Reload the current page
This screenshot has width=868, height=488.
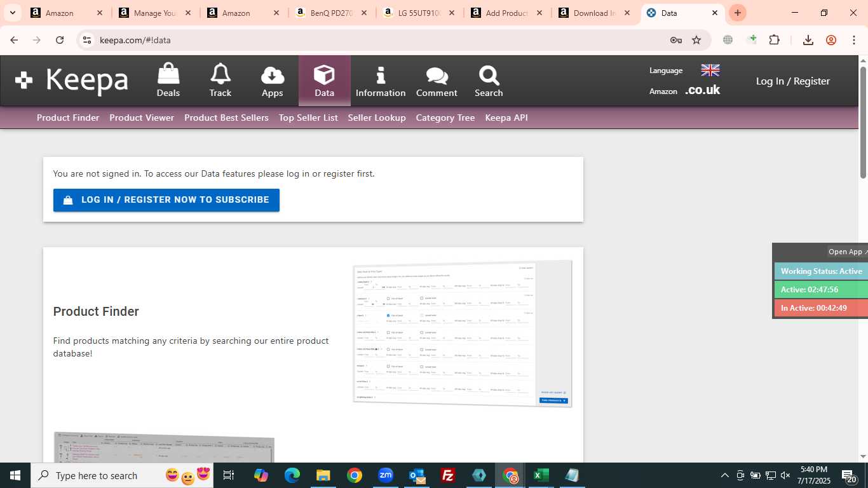(60, 40)
